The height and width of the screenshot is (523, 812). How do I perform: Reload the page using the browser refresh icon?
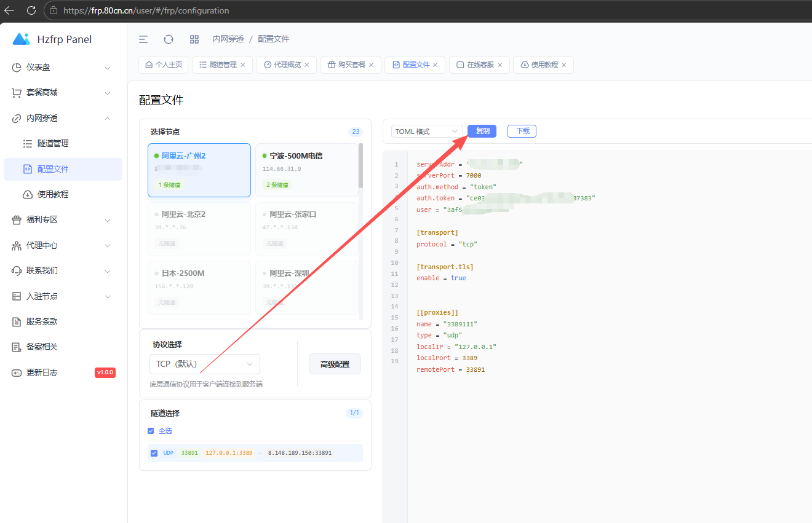coord(31,10)
